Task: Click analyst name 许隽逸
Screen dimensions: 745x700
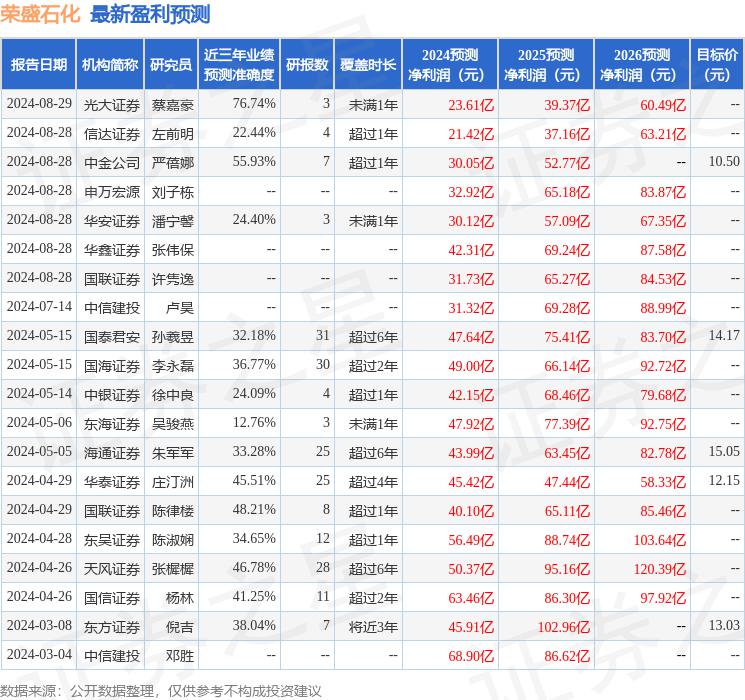Action: [173, 279]
